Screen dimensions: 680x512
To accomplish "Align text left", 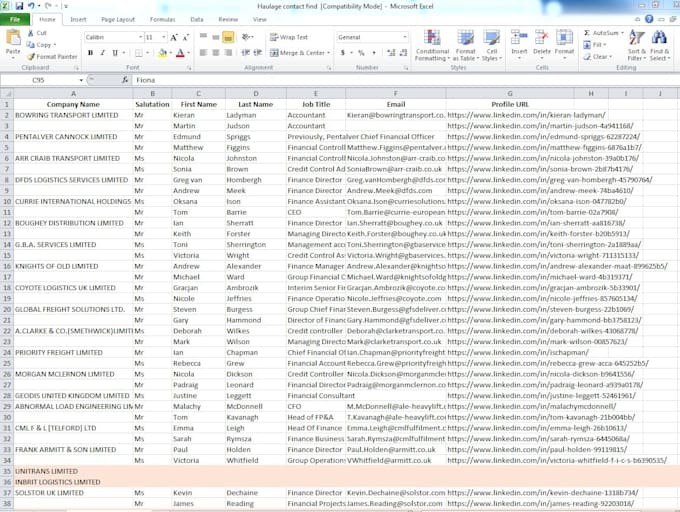I will point(203,53).
